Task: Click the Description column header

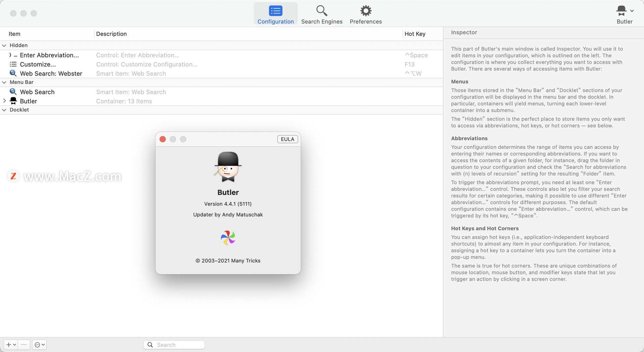Action: pos(111,34)
